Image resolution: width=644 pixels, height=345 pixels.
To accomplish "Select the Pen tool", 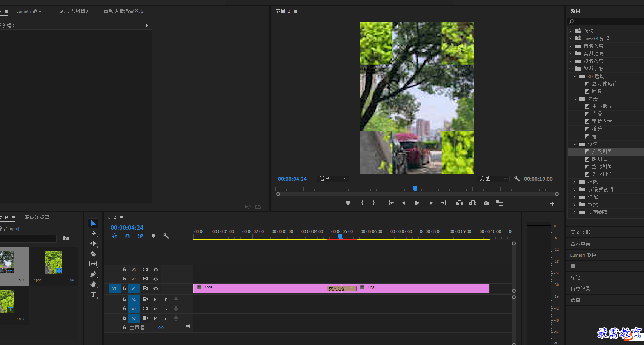I will click(93, 274).
